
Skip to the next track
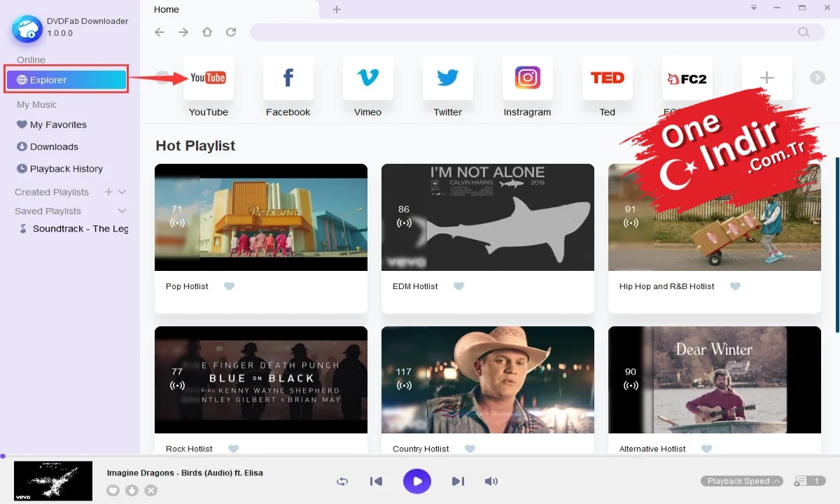coord(458,482)
